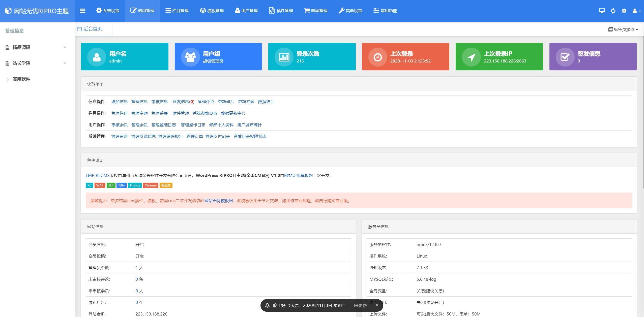Click the Chrome badge label
Screen dimensions: 644x317
151,185
